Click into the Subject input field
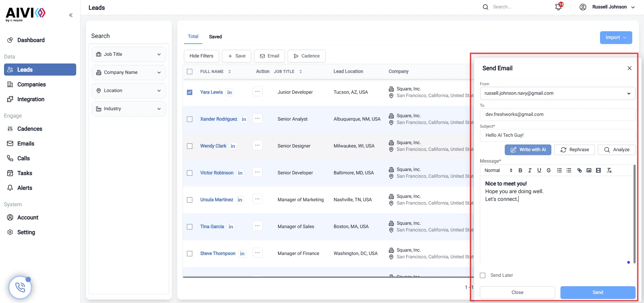This screenshot has height=303, width=644. pos(557,135)
